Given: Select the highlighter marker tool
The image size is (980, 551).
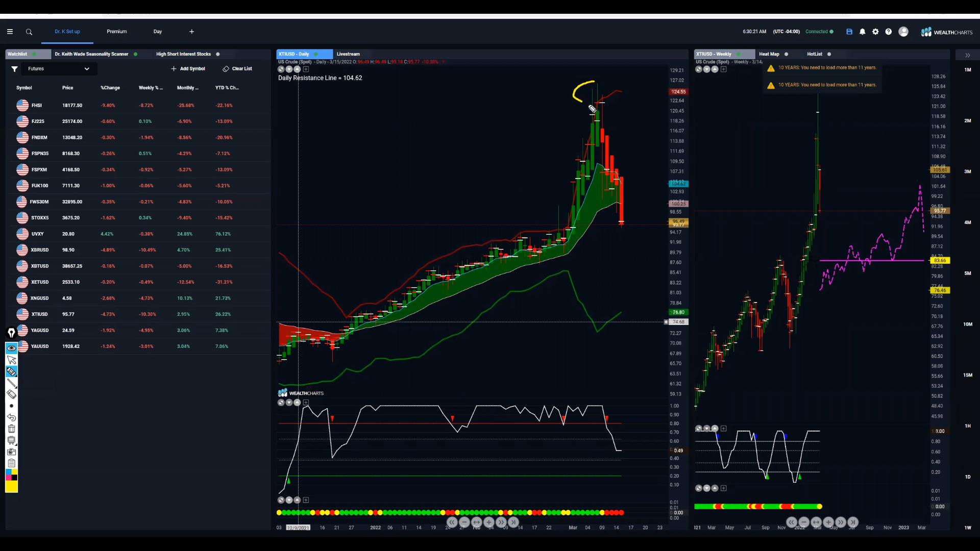Looking at the screenshot, I should click(11, 371).
